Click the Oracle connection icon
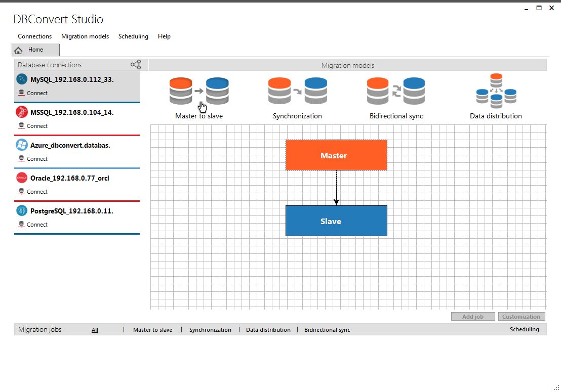Viewport: 561px width, 392px height. point(21,178)
